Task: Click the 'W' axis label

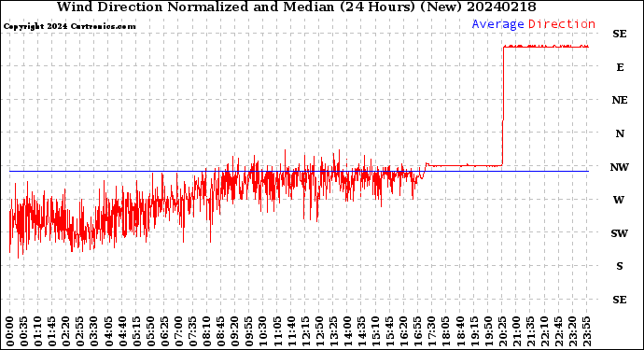Action: click(x=619, y=200)
